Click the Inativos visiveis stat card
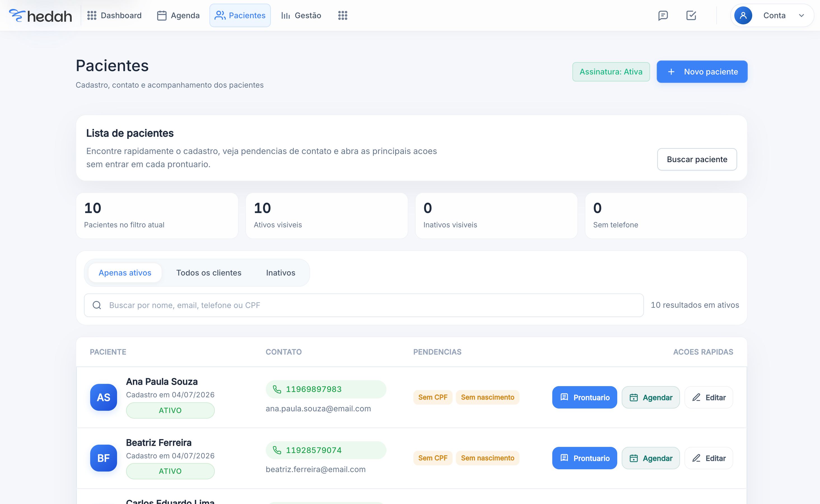 pyautogui.click(x=496, y=216)
